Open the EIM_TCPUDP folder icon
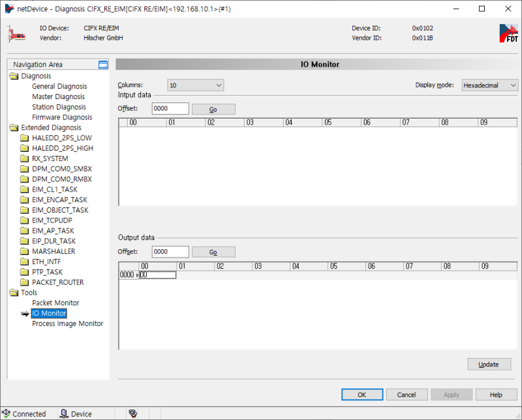This screenshot has height=420, width=522. (24, 220)
